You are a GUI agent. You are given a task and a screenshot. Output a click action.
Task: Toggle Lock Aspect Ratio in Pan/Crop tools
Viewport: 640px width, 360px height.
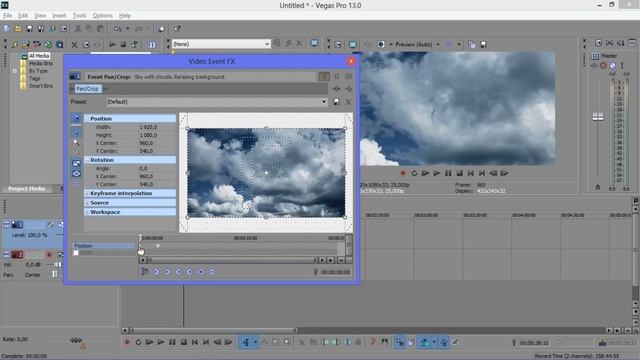76,163
